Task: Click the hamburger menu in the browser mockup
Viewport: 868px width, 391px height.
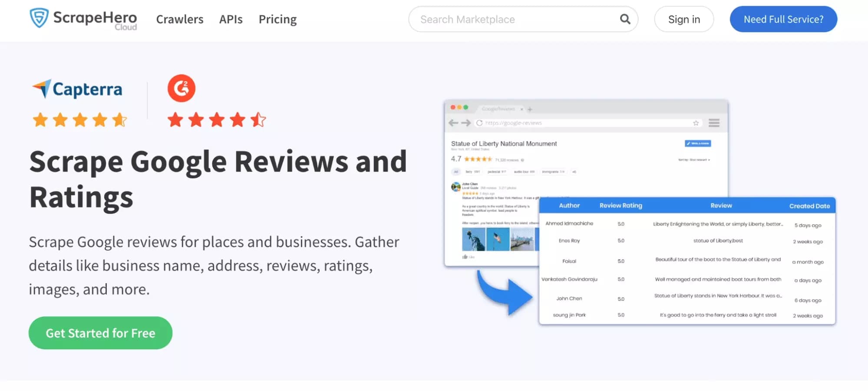Action: 714,123
